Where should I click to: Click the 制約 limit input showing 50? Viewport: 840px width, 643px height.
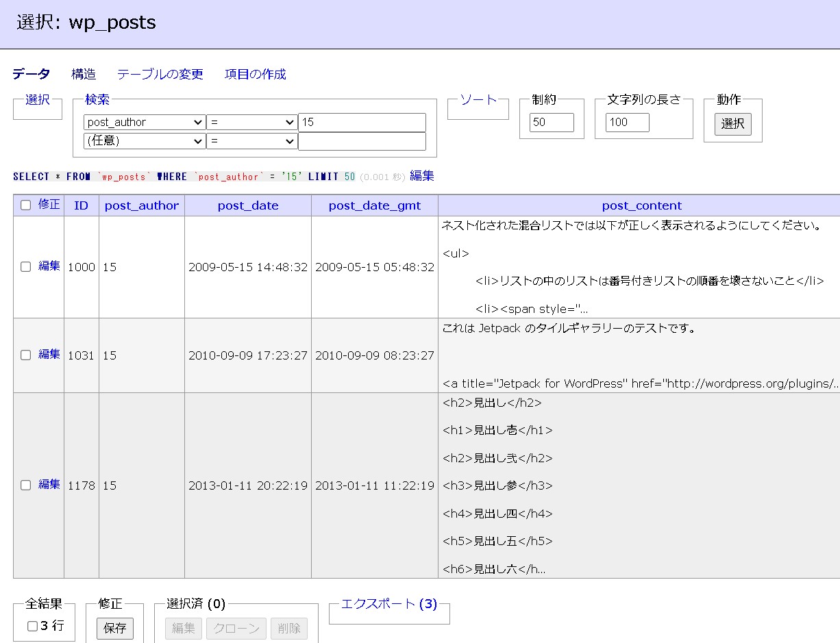551,123
